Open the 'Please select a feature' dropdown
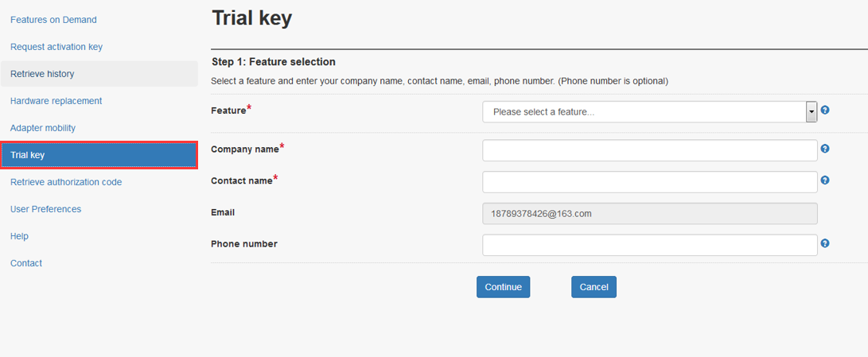This screenshot has height=357, width=868. click(x=644, y=112)
